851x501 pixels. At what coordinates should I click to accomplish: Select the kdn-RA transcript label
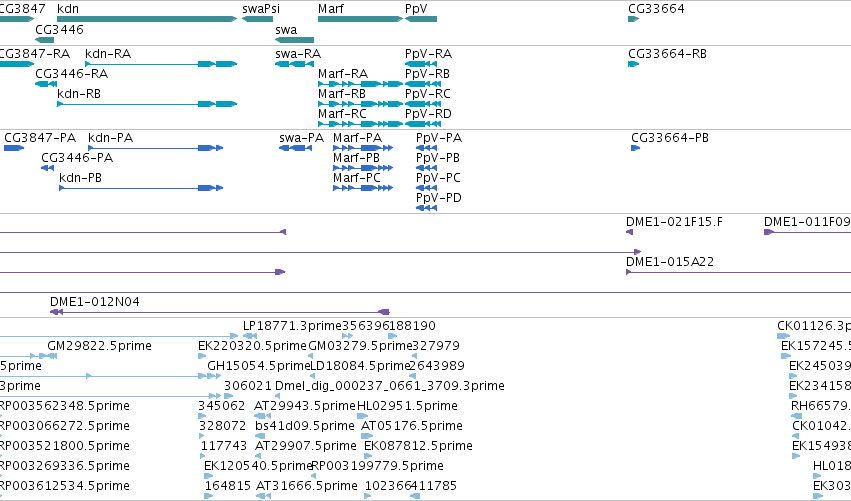click(108, 54)
